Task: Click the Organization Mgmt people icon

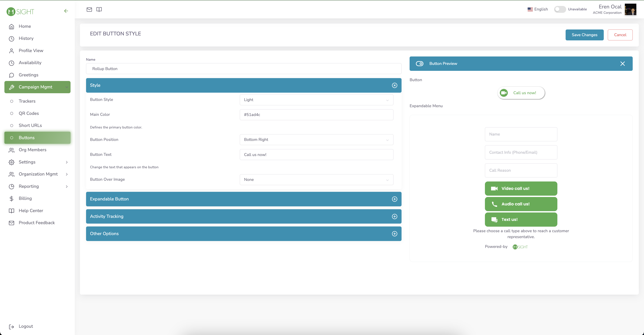Action: coord(11,174)
